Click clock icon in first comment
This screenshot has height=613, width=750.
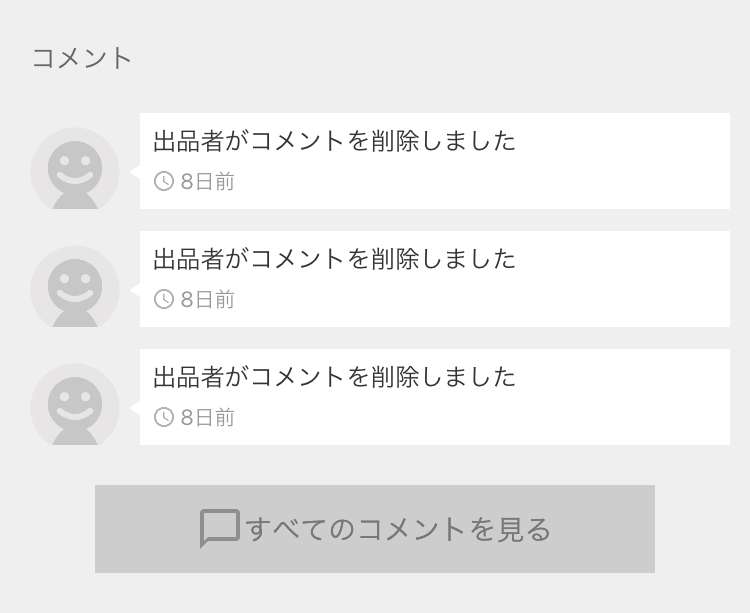coord(164,181)
